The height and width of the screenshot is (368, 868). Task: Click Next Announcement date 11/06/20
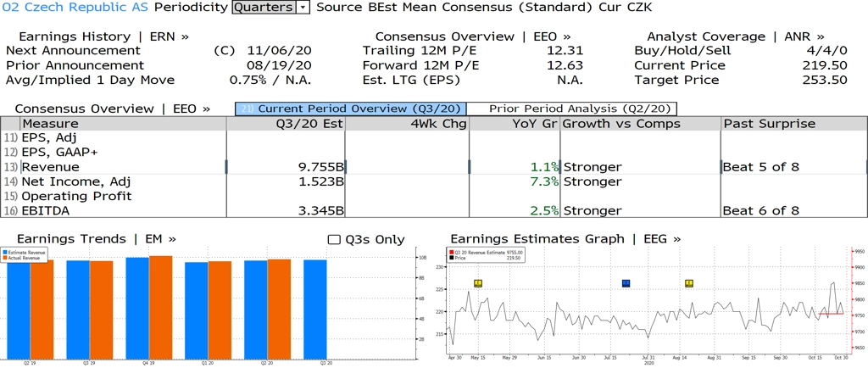[280, 51]
